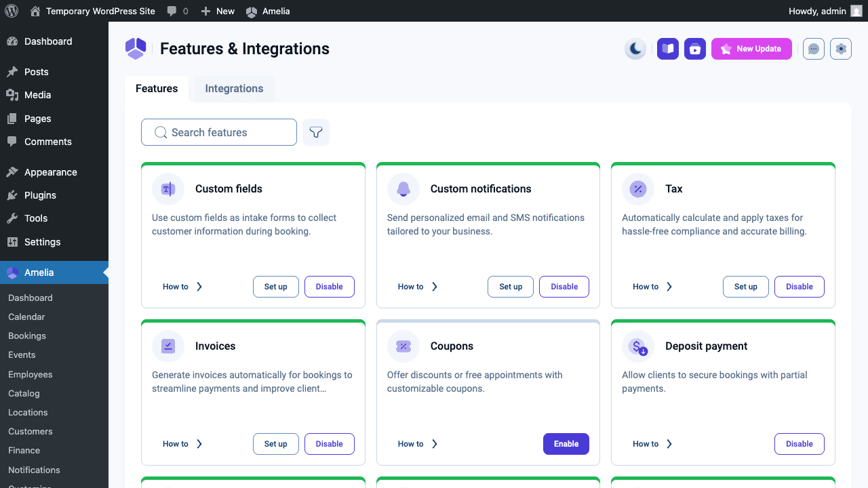The image size is (868, 488).
Task: Open Plugins in the sidebar
Action: click(x=54, y=195)
